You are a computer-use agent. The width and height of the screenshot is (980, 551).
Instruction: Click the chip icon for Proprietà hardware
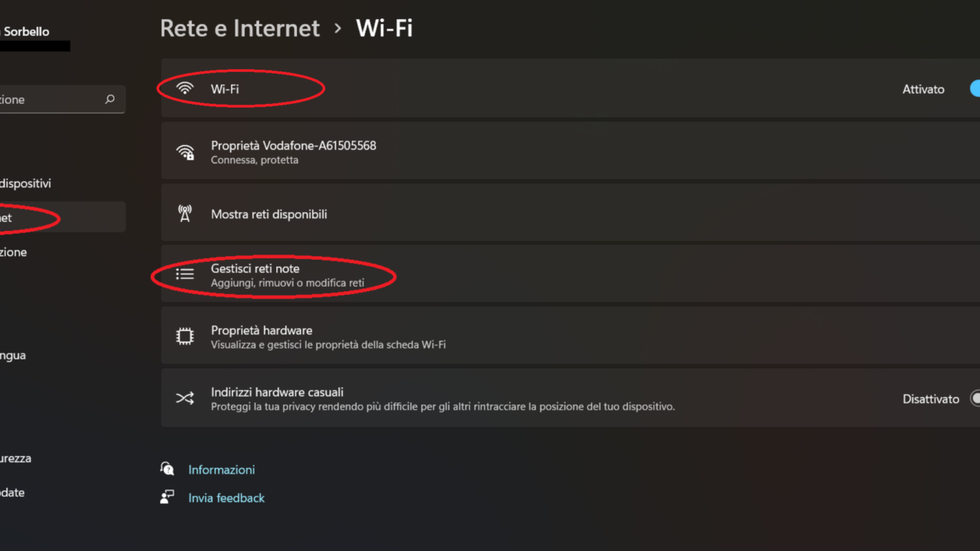coord(185,336)
